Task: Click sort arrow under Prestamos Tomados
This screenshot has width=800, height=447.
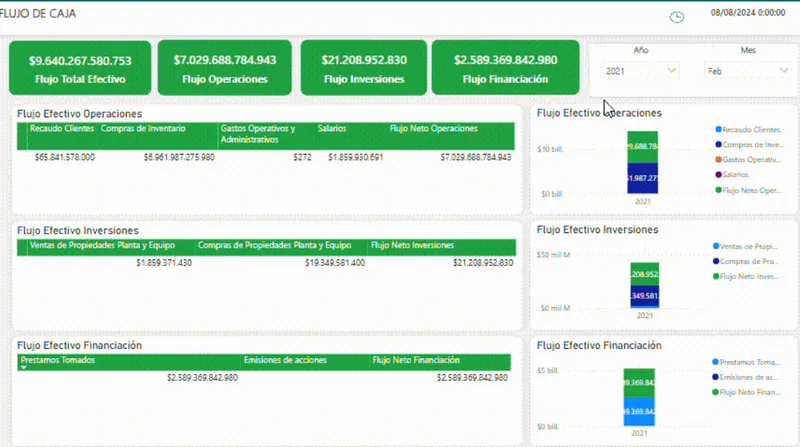Action: point(23,367)
